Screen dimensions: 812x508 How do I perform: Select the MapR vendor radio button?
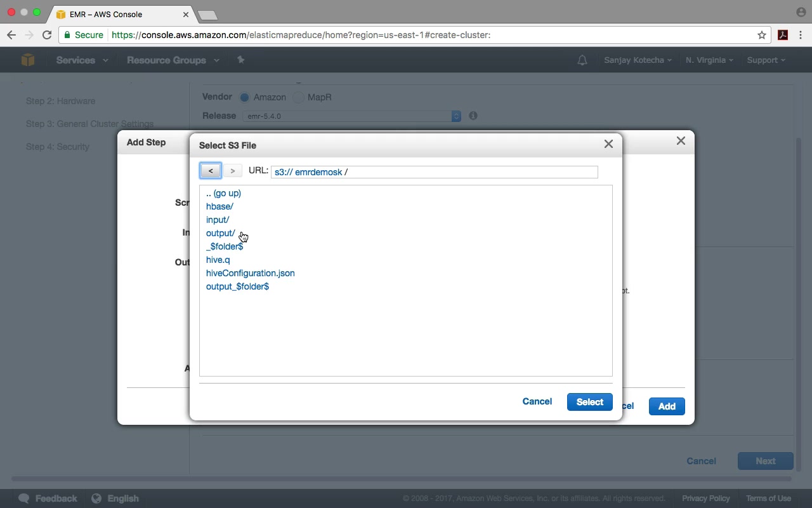[298, 97]
